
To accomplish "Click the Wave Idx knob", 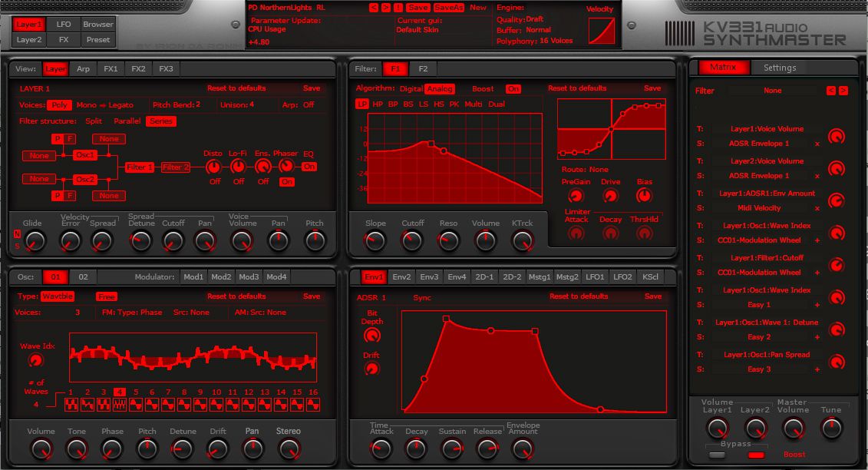I will point(35,360).
